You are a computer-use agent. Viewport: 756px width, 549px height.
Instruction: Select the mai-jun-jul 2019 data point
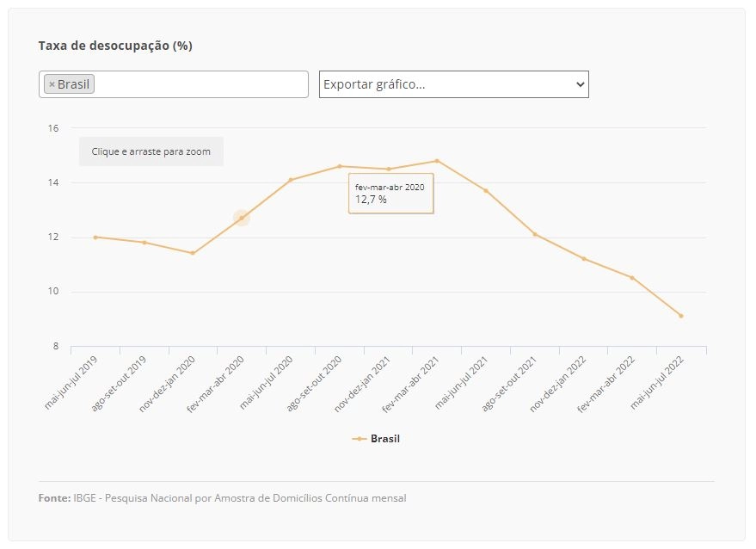tap(95, 237)
